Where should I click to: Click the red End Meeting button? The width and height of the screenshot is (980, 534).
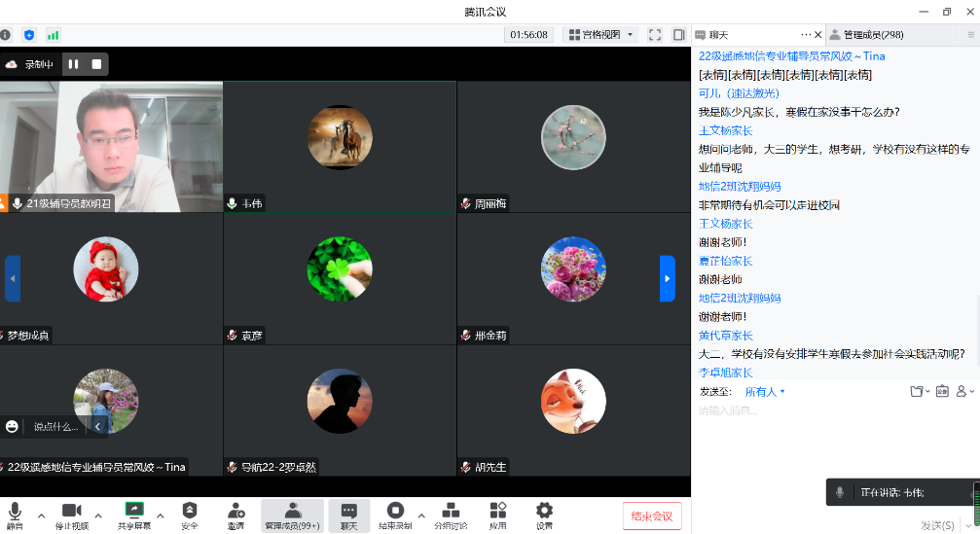pos(651,516)
